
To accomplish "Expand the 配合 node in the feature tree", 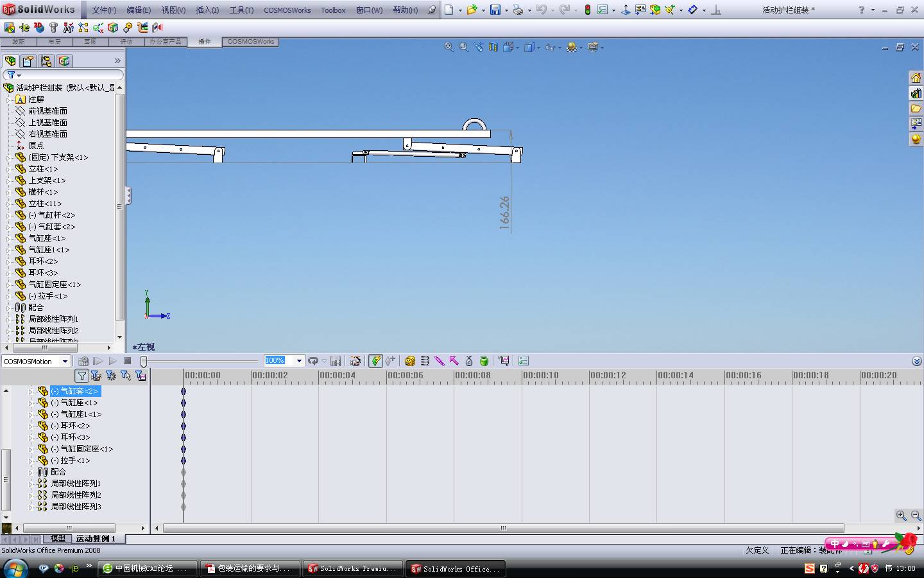I will pos(8,308).
